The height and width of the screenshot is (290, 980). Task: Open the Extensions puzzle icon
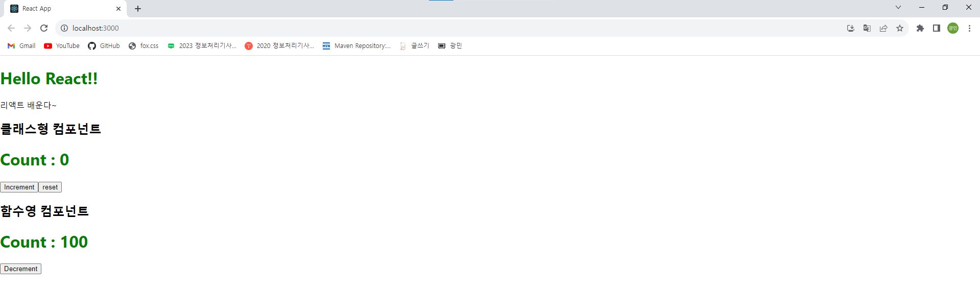tap(920, 28)
